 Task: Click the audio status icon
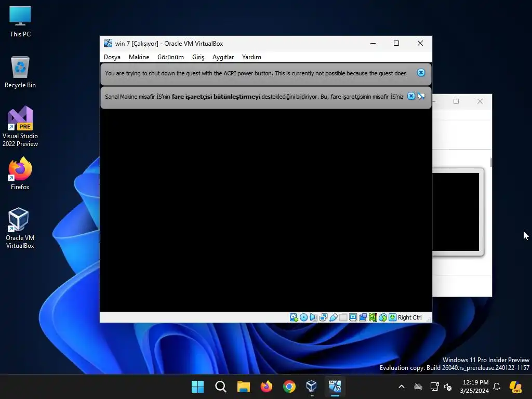(313, 317)
